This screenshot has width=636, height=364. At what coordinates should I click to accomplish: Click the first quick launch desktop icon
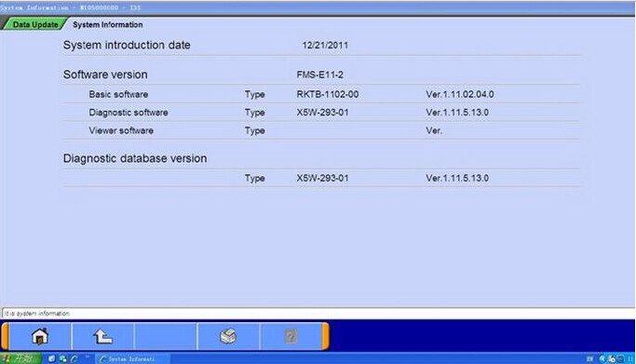[51, 358]
